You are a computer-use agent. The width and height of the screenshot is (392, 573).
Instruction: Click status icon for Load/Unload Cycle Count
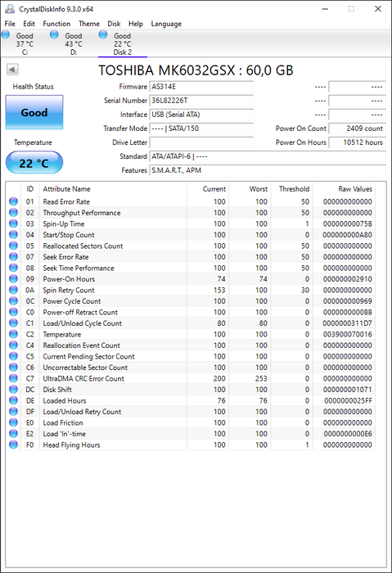[x=14, y=323]
